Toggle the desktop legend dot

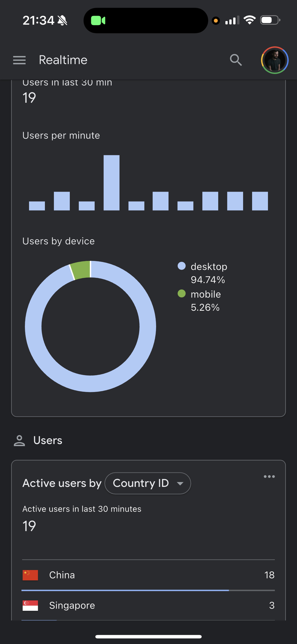pos(182,266)
